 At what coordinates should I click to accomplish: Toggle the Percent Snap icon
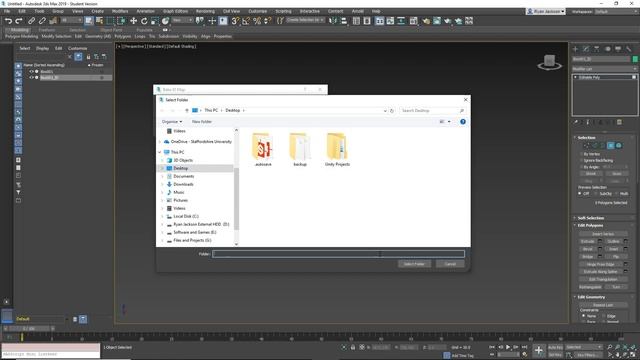click(x=257, y=21)
